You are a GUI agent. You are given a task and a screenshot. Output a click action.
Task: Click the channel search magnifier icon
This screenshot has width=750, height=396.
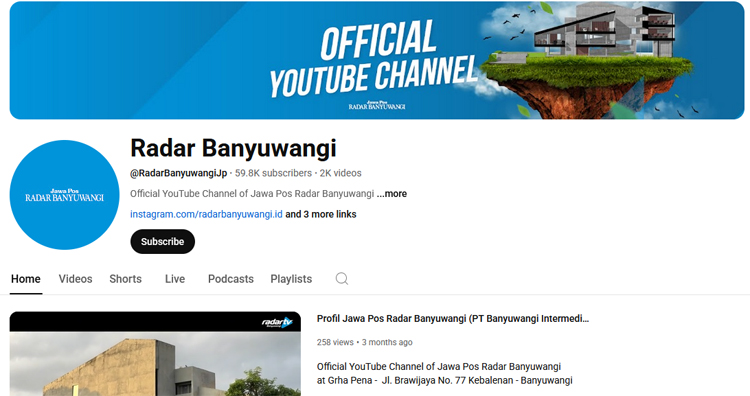[x=342, y=279]
